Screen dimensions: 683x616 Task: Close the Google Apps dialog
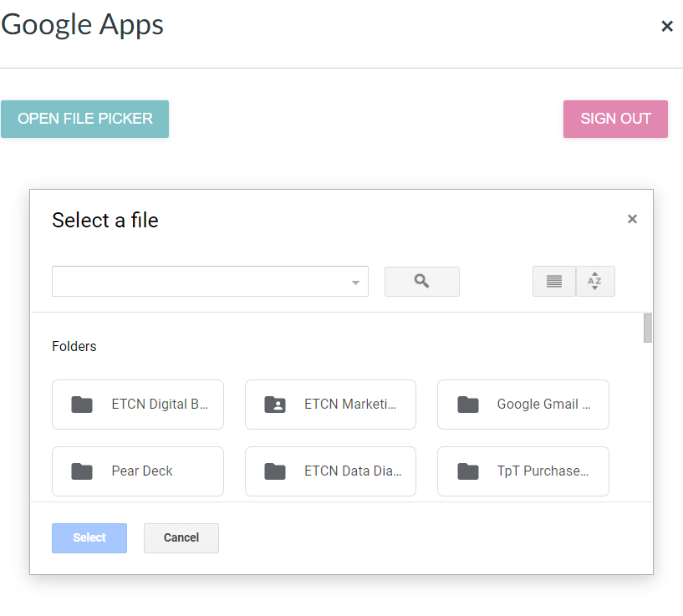click(667, 26)
